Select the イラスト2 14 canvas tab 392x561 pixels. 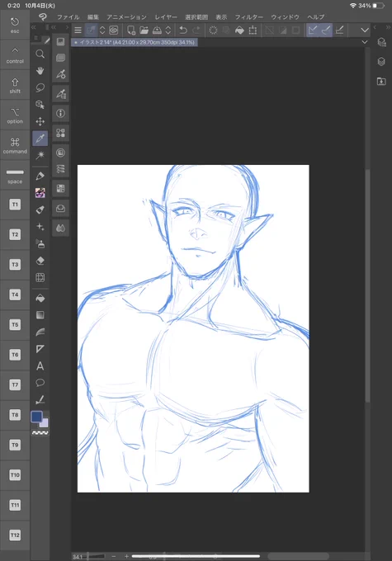tap(135, 42)
